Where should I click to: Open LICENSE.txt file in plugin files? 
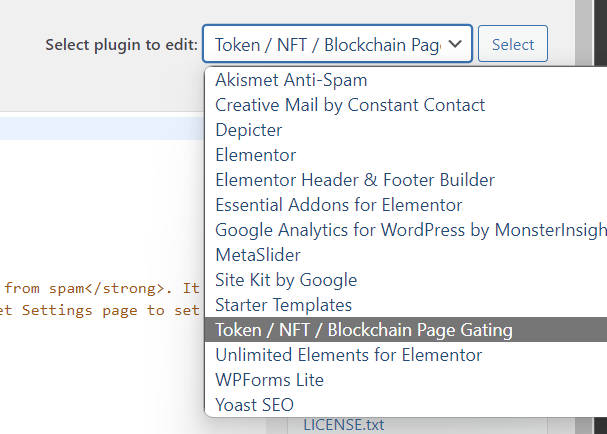tap(344, 425)
